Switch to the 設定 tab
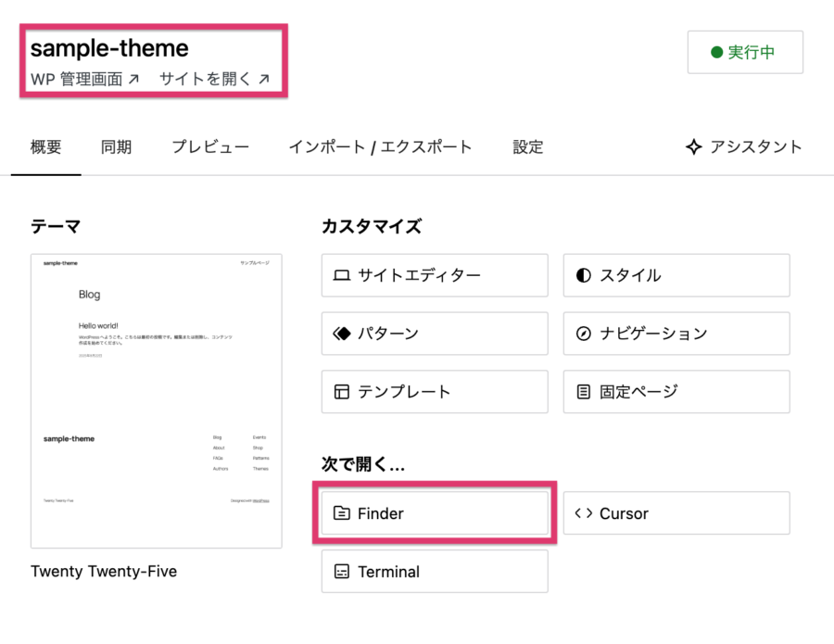The height and width of the screenshot is (644, 834). (x=527, y=146)
